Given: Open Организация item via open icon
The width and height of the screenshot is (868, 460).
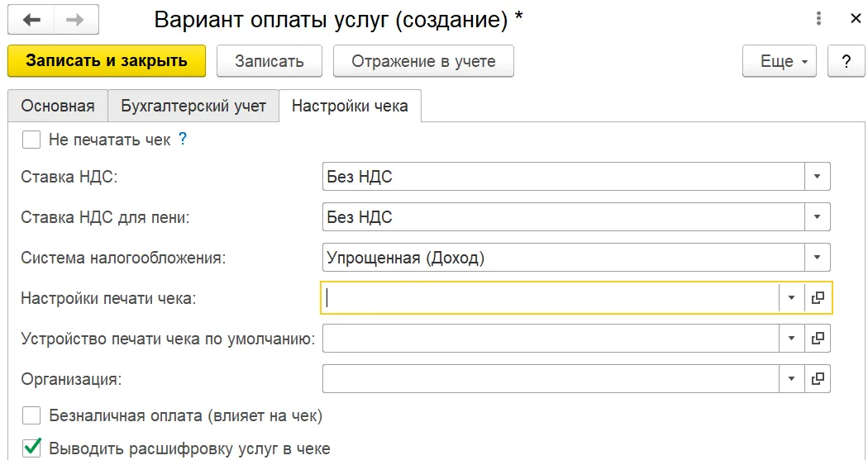Looking at the screenshot, I should tap(818, 379).
